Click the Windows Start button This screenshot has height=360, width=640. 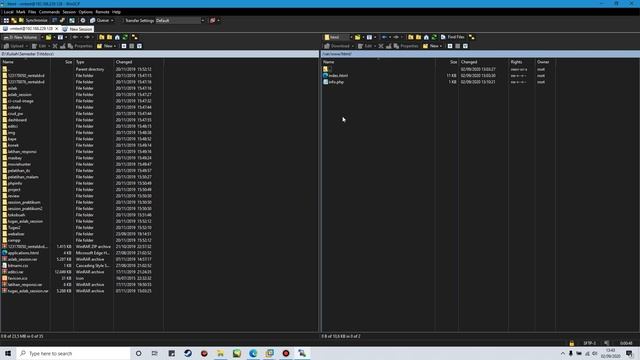(8, 353)
